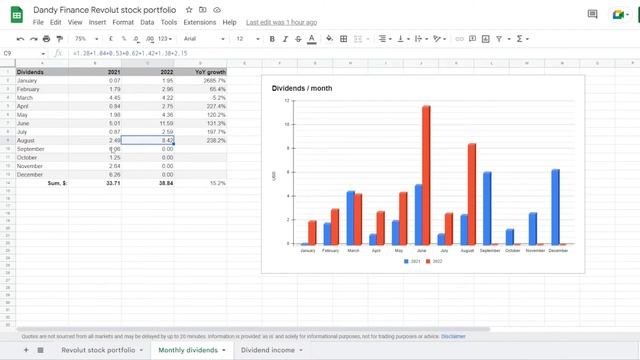Image resolution: width=640 pixels, height=360 pixels.
Task: Click the document title
Action: (x=104, y=10)
